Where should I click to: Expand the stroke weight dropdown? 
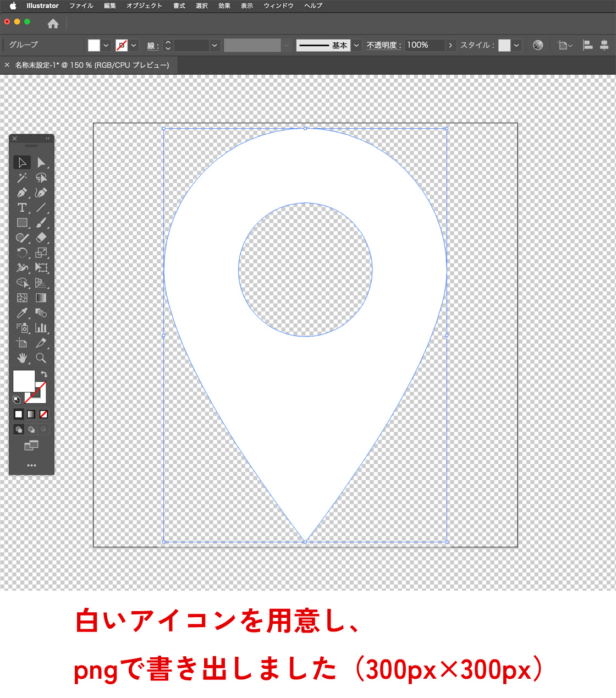point(215,45)
